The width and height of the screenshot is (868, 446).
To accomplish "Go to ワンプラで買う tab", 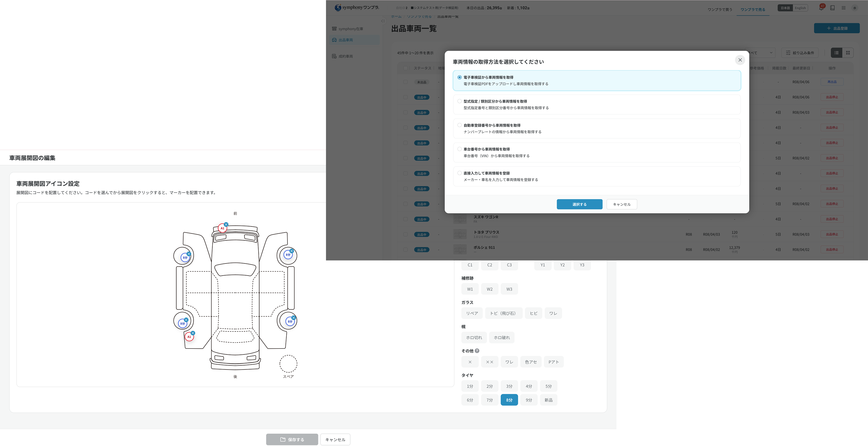I will pos(720,9).
